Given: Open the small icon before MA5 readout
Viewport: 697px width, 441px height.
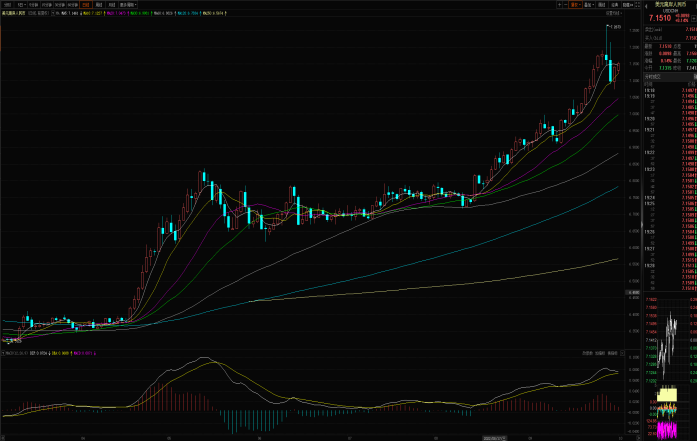Looking at the screenshot, I should (x=53, y=13).
